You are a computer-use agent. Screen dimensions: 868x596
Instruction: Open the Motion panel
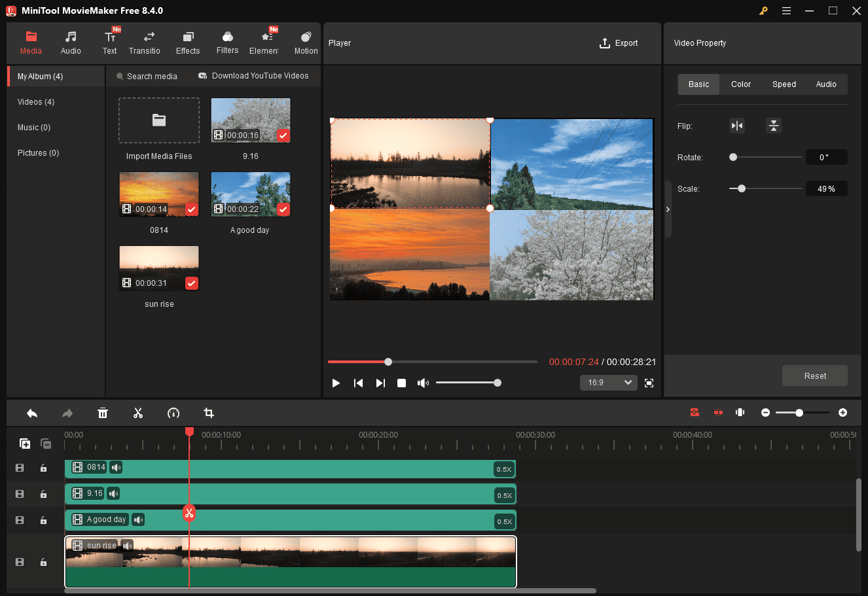(306, 41)
